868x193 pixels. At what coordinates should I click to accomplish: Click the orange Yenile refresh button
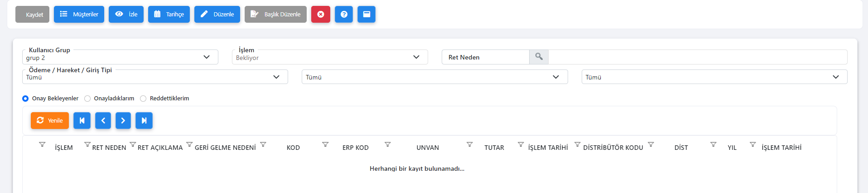coord(50,120)
